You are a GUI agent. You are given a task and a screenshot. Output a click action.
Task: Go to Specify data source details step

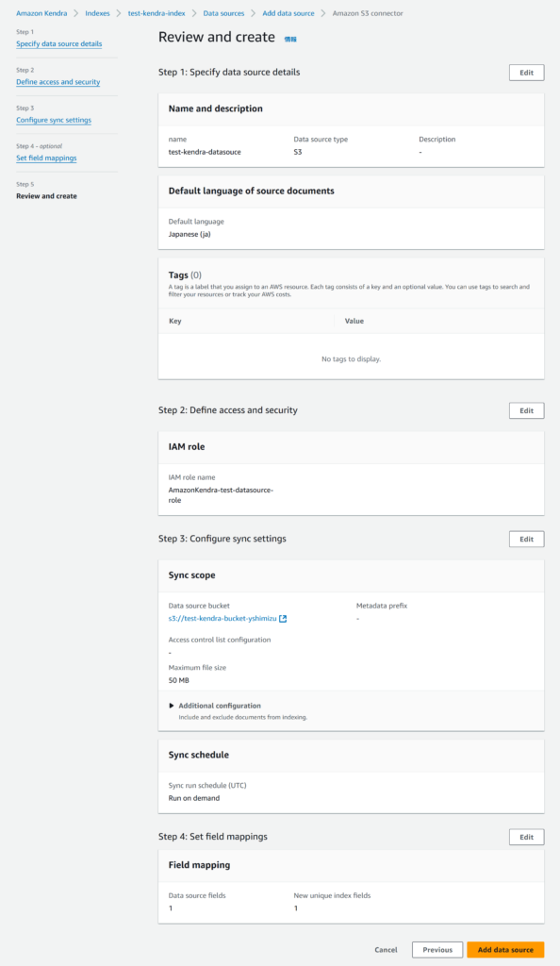pos(59,43)
